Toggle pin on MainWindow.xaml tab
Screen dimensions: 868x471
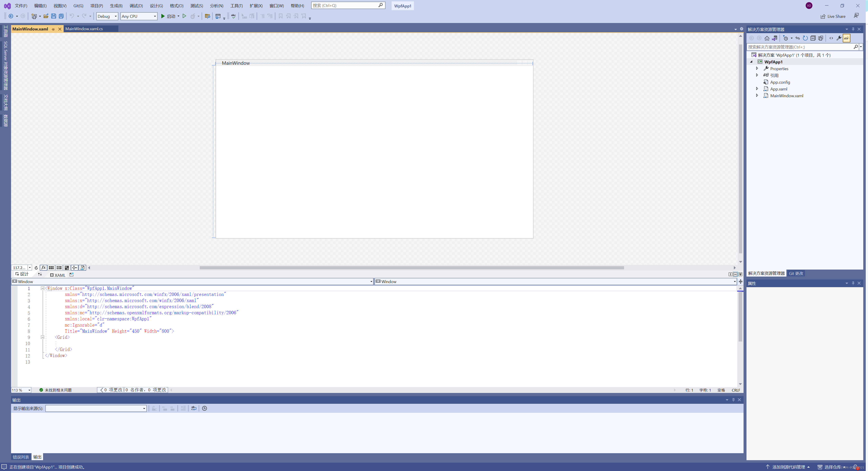tap(53, 29)
